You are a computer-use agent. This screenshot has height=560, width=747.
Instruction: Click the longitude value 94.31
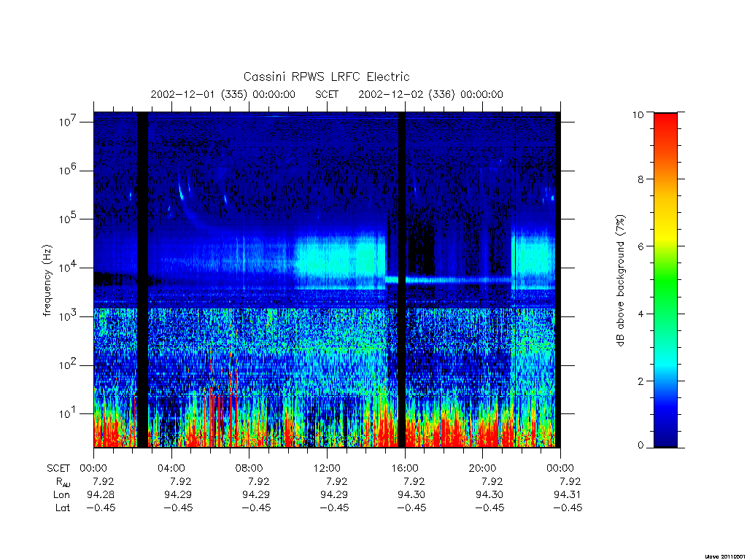click(x=568, y=495)
